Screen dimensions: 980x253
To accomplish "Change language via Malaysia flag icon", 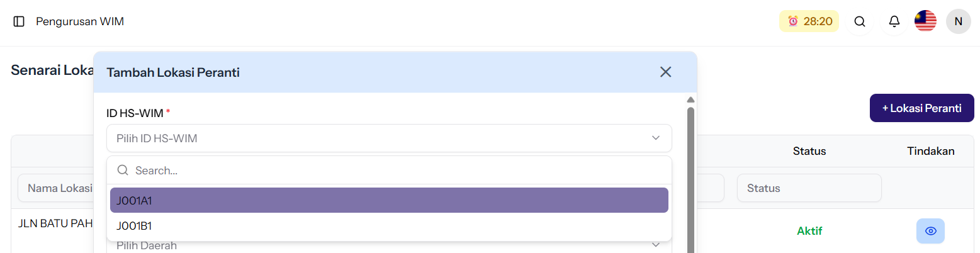I will point(925,21).
